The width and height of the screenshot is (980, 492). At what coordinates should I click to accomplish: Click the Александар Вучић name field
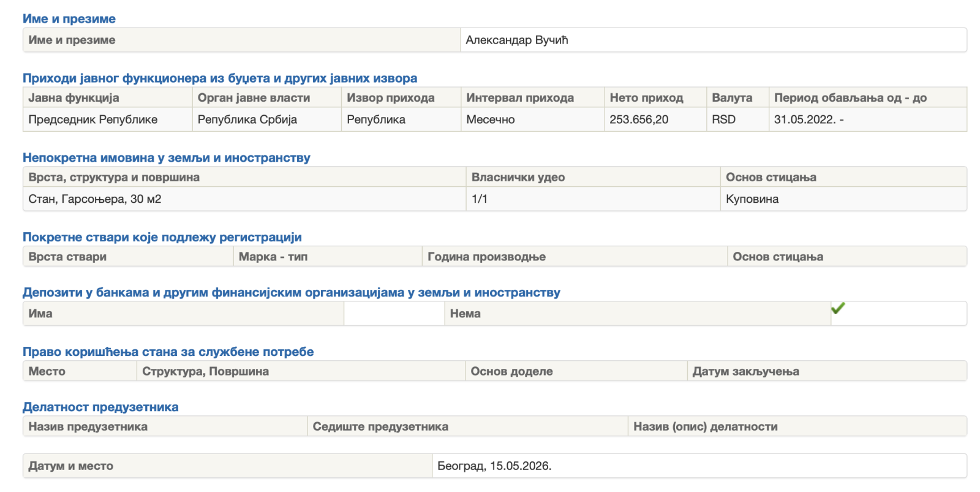coord(714,40)
